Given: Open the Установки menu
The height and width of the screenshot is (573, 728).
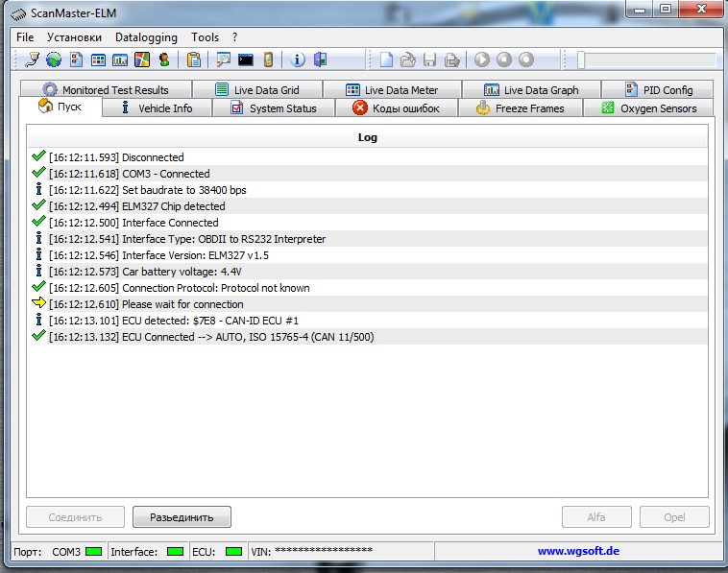Looking at the screenshot, I should (x=72, y=37).
